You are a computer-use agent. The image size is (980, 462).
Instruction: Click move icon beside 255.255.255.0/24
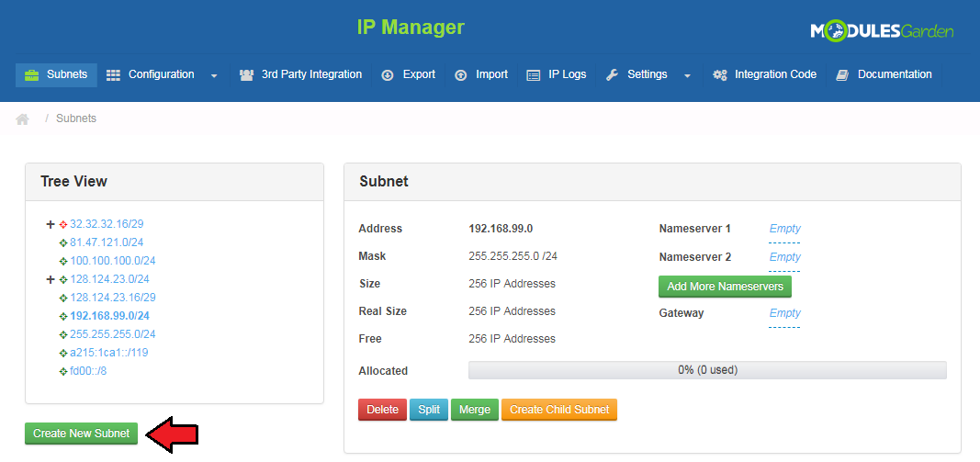tap(63, 334)
